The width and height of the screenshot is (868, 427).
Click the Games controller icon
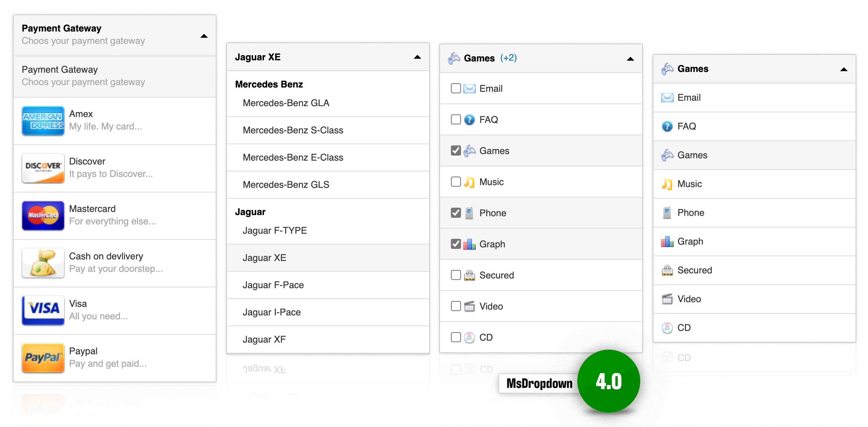point(454,58)
